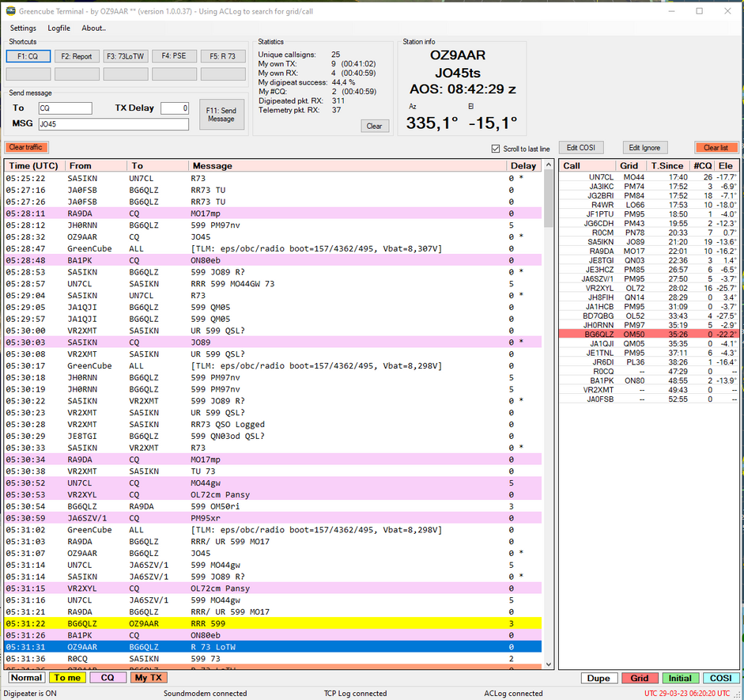Click the cyan COSI legend box

click(721, 678)
